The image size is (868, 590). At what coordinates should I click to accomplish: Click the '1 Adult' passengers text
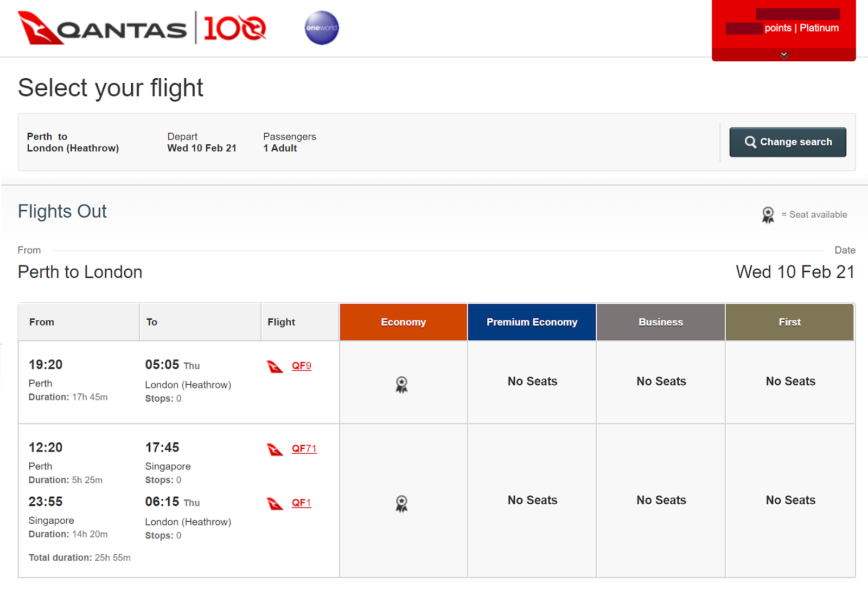coord(280,148)
